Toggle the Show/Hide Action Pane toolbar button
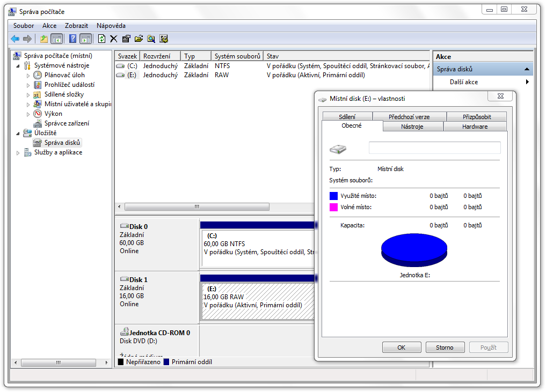 click(x=85, y=39)
